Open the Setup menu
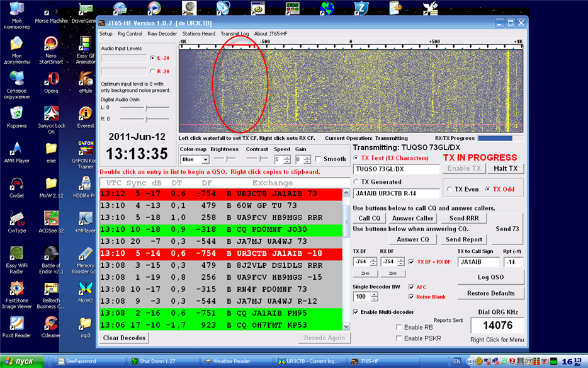Screen dimensions: 588x368 coord(106,34)
